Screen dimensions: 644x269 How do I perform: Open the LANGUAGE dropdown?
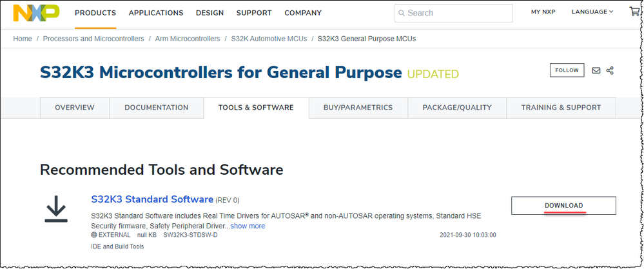coord(592,12)
